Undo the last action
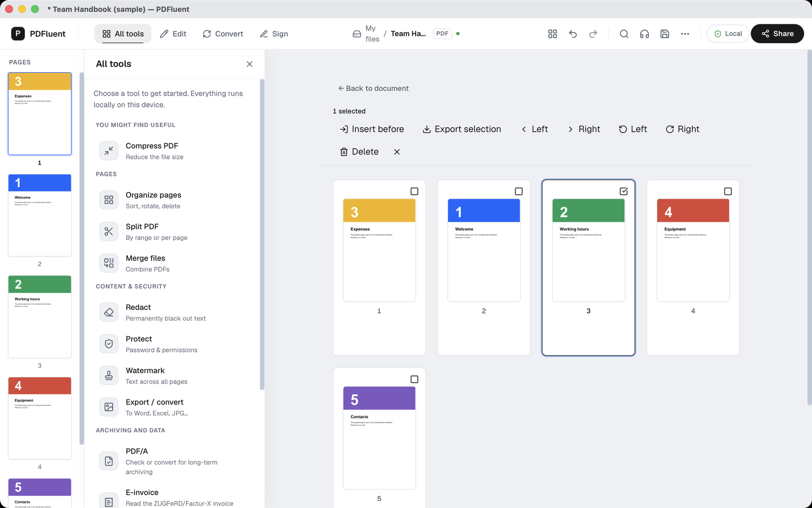The image size is (812, 508). click(573, 34)
